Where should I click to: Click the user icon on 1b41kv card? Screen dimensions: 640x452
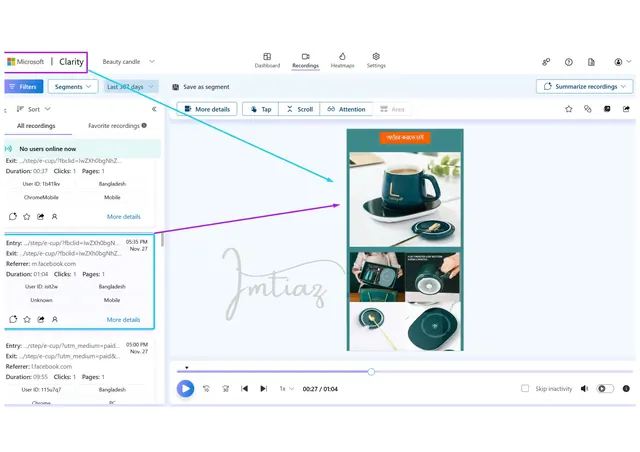coord(54,216)
